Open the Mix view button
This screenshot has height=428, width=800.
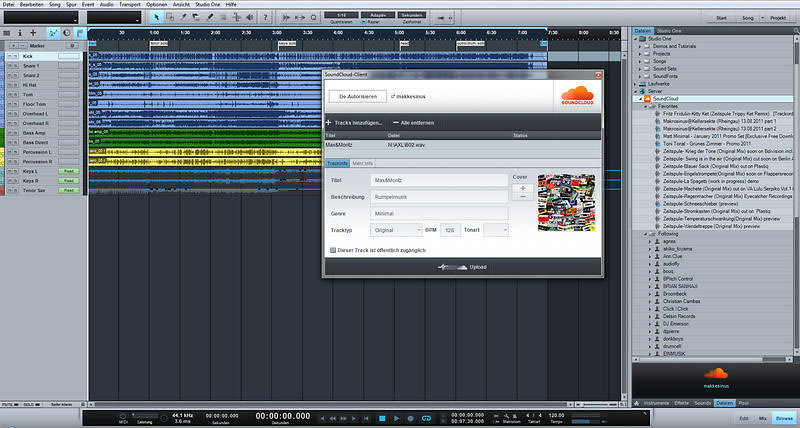click(763, 418)
